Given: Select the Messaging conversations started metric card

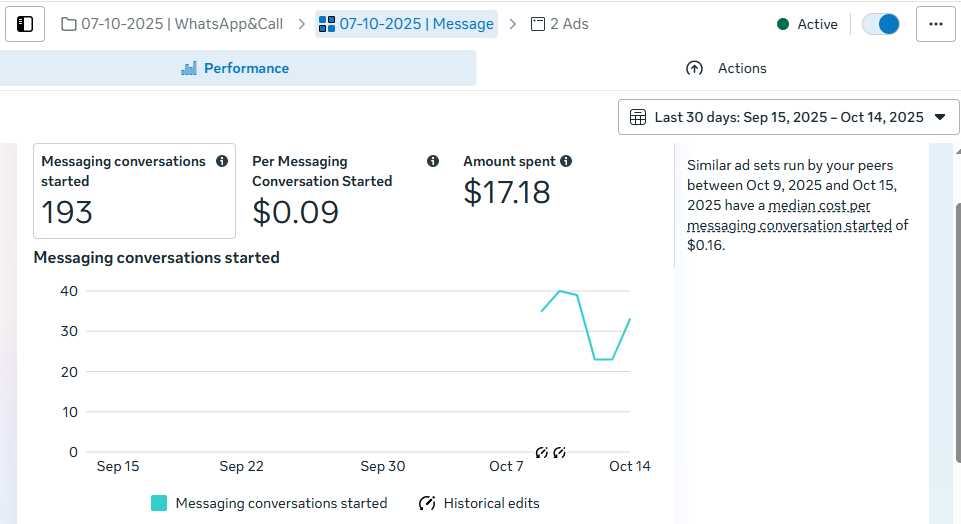Looking at the screenshot, I should tap(135, 190).
